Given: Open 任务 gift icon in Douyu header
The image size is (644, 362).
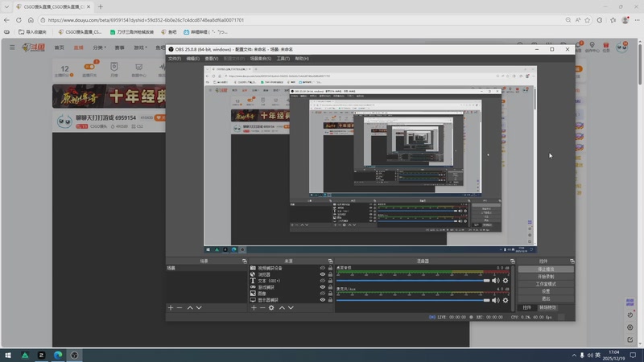Looking at the screenshot, I should [606, 47].
